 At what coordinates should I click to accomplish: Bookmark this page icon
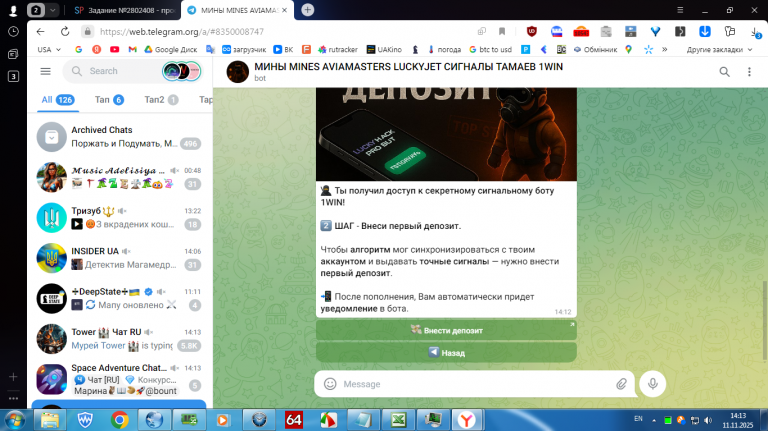tap(502, 31)
